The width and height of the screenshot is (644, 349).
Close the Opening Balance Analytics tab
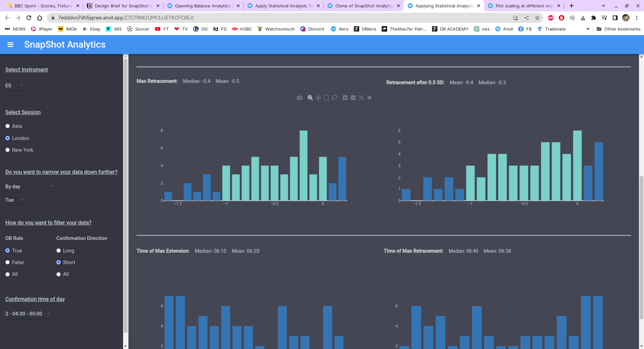coord(238,6)
